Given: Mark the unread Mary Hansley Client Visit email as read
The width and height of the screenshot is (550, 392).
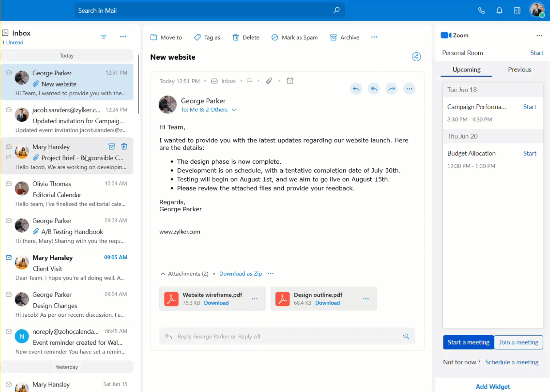Looking at the screenshot, I should [9, 257].
